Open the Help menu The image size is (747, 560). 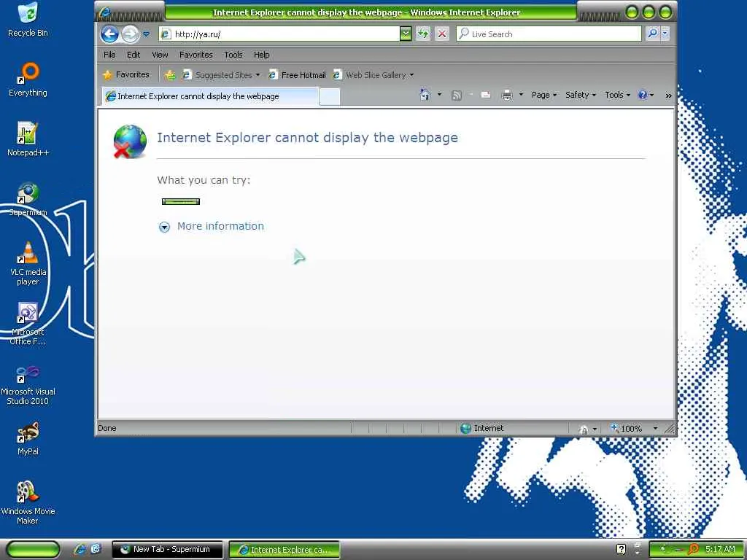262,55
